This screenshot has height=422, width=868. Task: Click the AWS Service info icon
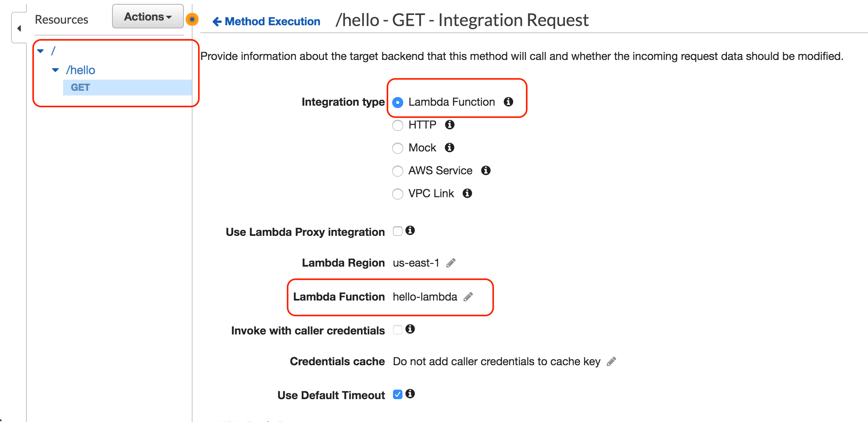point(486,170)
